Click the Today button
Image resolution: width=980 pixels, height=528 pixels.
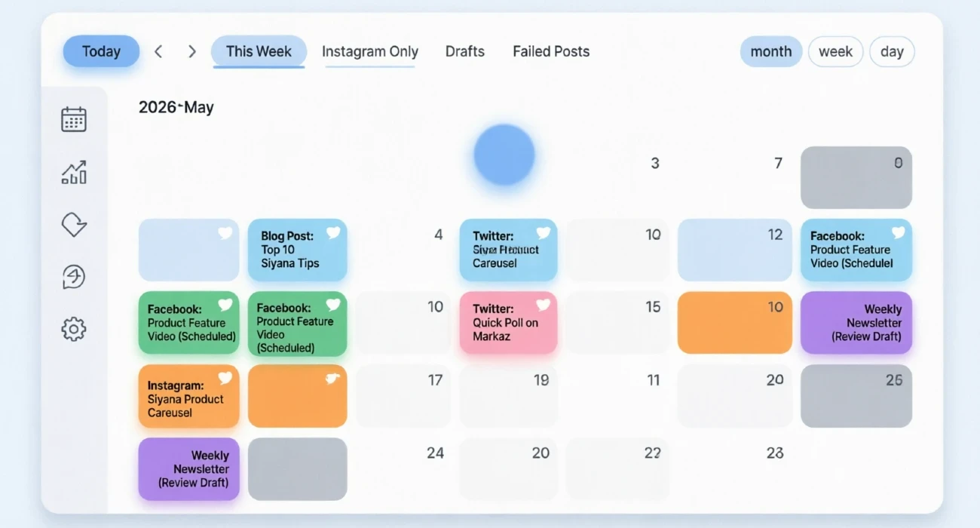(x=101, y=51)
